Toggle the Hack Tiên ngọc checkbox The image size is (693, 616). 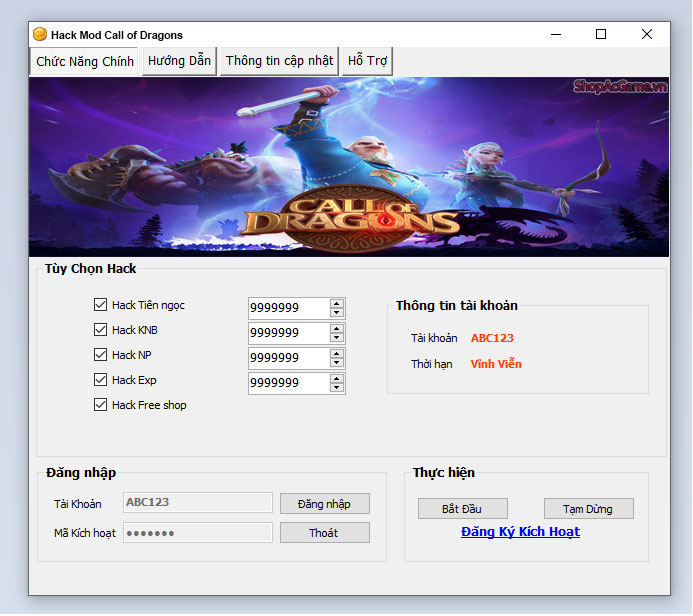click(x=100, y=305)
